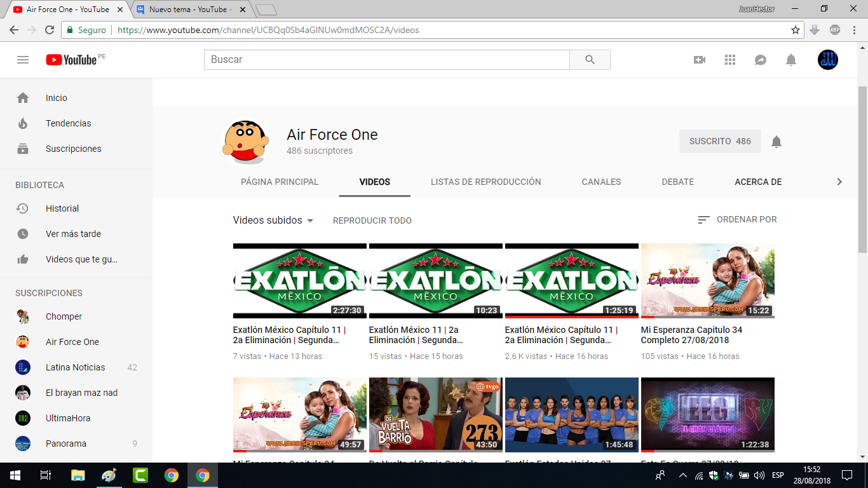Click the download extension arrow icon
The width and height of the screenshot is (868, 488).
815,30
